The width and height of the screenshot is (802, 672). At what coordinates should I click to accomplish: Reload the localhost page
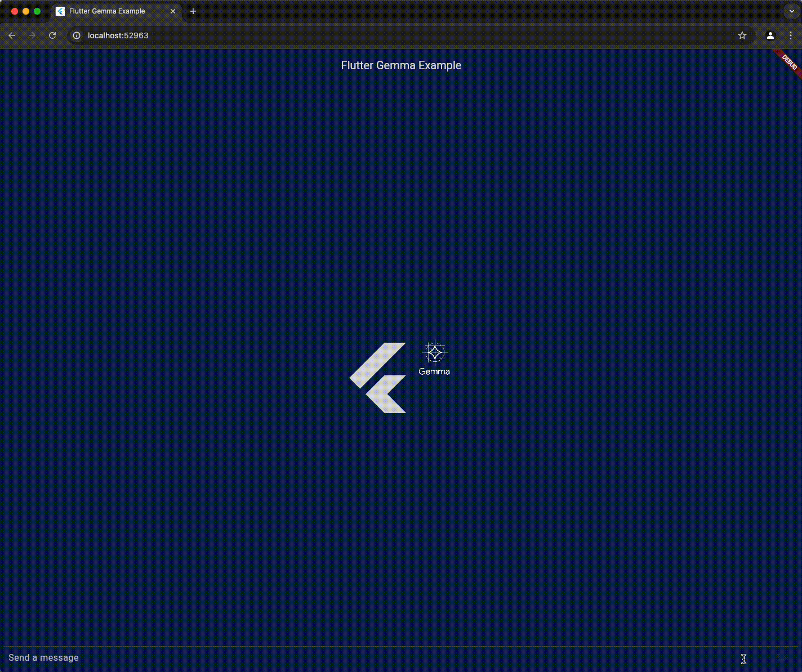tap(52, 35)
